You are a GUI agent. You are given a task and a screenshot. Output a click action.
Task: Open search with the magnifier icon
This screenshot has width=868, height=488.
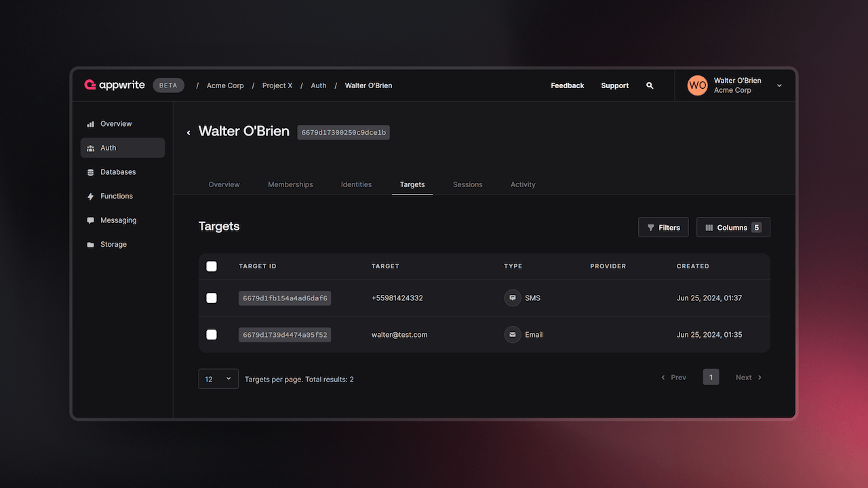tap(650, 85)
